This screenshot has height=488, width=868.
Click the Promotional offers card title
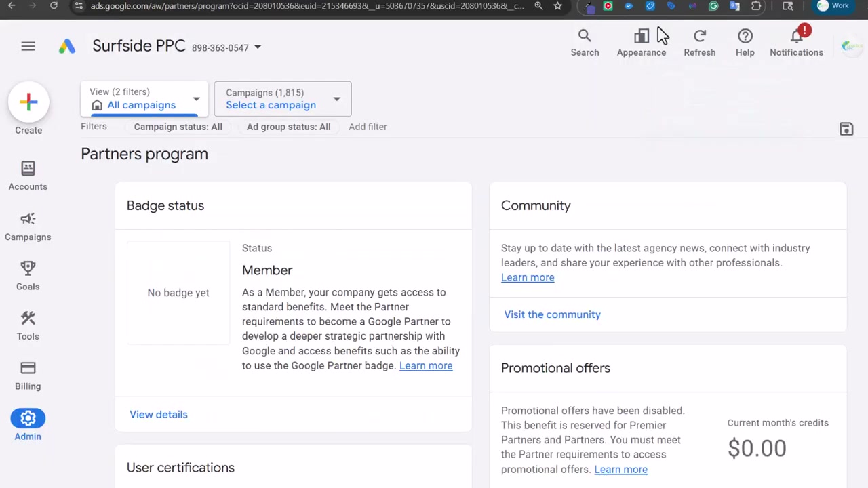(555, 368)
